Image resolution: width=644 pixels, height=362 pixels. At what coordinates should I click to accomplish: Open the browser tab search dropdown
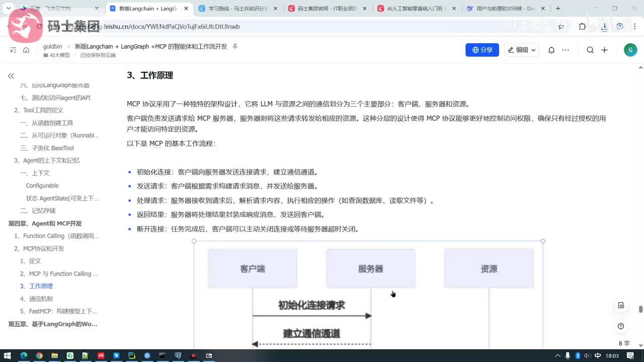click(9, 9)
